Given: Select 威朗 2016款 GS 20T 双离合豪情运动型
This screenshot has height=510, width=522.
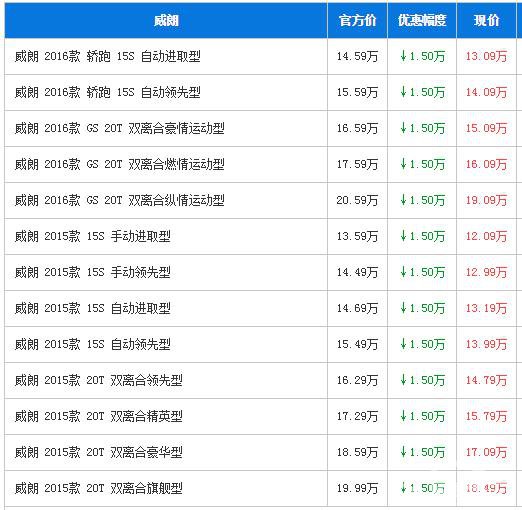Looking at the screenshot, I should pyautogui.click(x=119, y=128).
